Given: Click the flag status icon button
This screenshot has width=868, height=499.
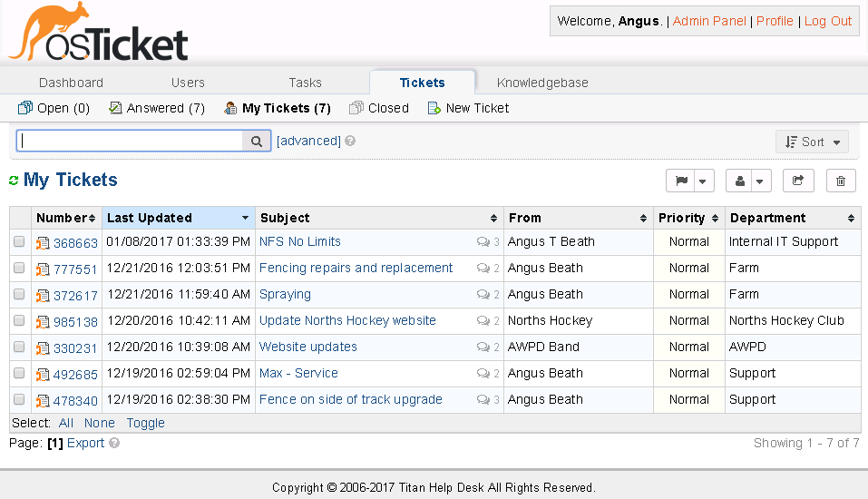Looking at the screenshot, I should (x=680, y=181).
